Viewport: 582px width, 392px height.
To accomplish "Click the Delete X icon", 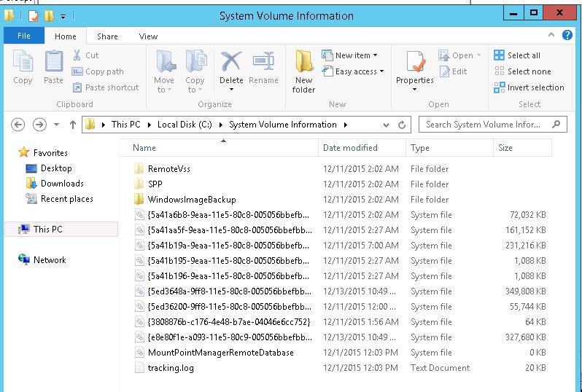I will [231, 61].
